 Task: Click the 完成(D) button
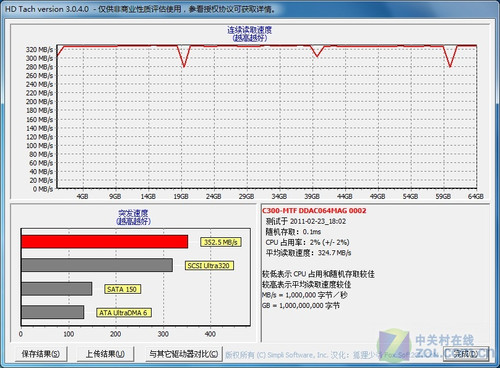point(466,354)
